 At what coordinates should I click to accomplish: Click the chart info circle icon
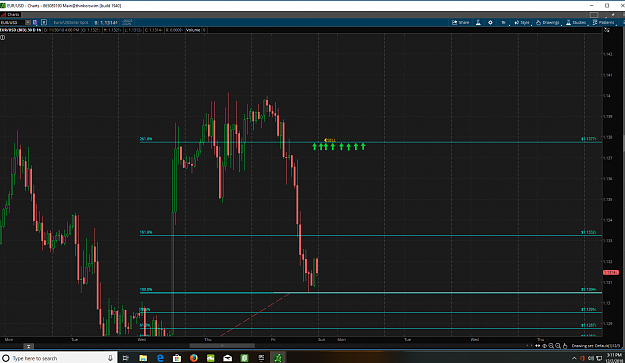coord(3,37)
